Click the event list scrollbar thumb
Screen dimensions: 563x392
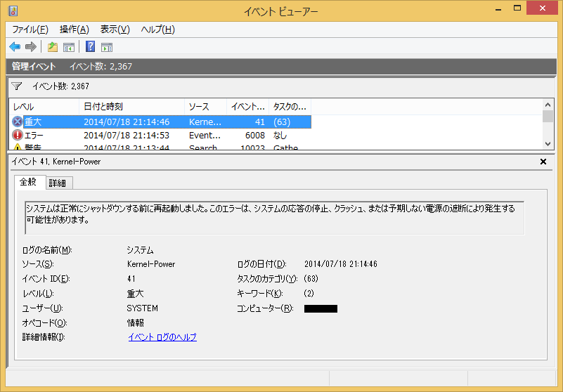(548, 117)
